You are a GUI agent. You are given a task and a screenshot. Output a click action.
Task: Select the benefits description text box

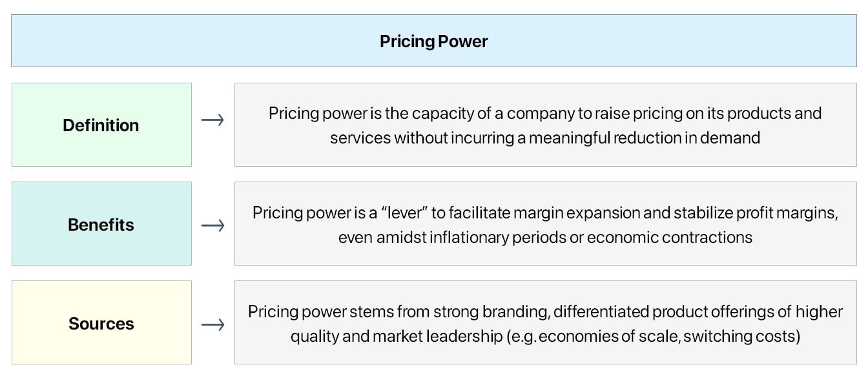545,224
